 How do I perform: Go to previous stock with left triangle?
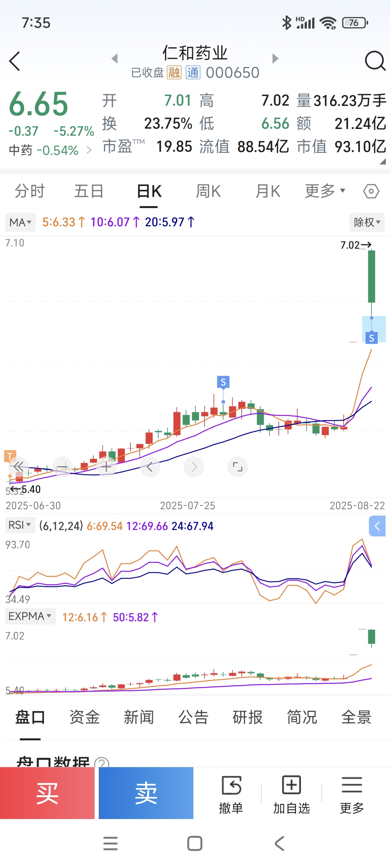[115, 58]
